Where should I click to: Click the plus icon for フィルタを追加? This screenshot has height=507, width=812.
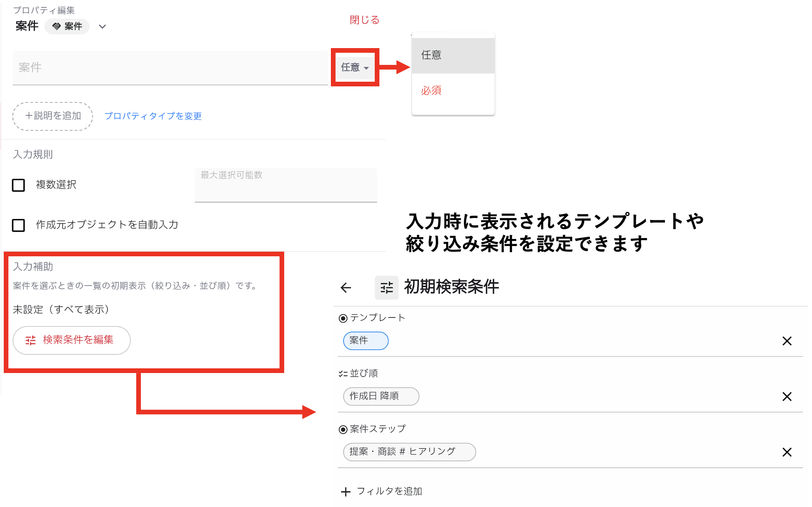(x=346, y=492)
